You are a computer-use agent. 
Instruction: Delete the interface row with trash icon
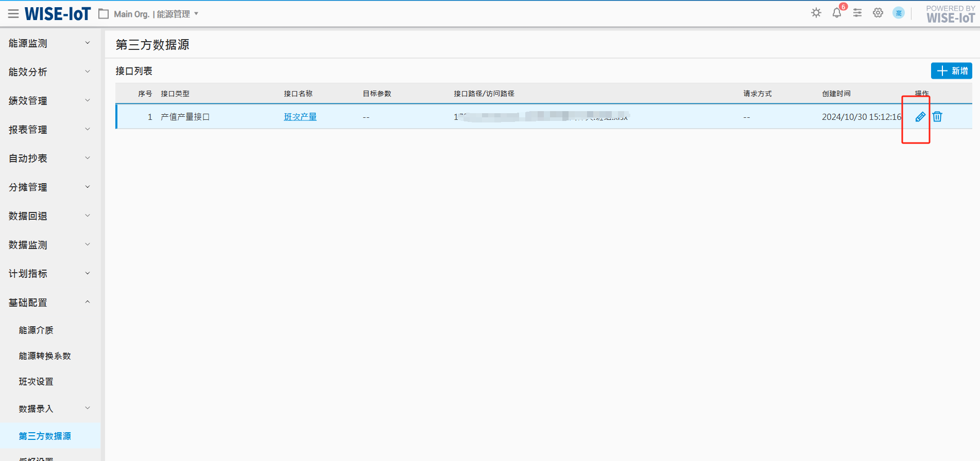pyautogui.click(x=937, y=117)
